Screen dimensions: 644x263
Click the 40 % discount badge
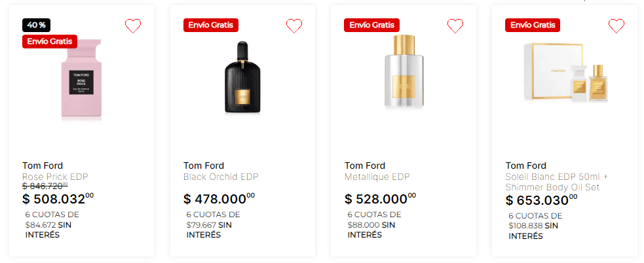click(37, 25)
